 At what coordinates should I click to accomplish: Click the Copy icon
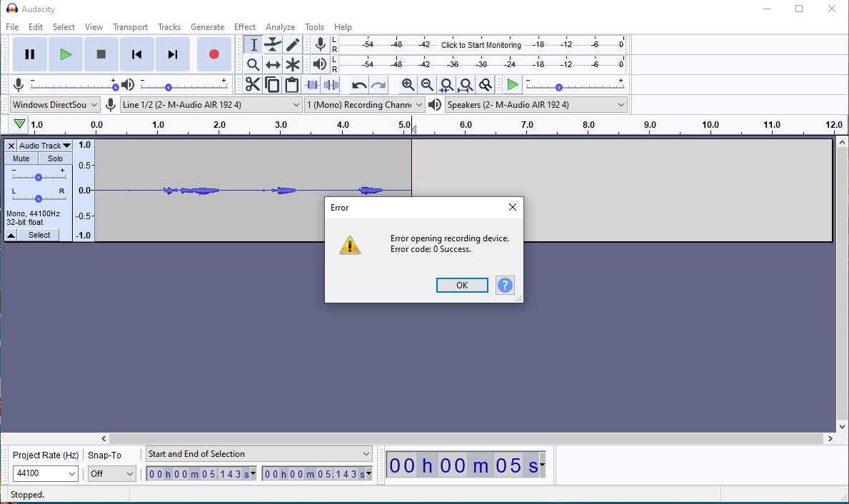272,85
